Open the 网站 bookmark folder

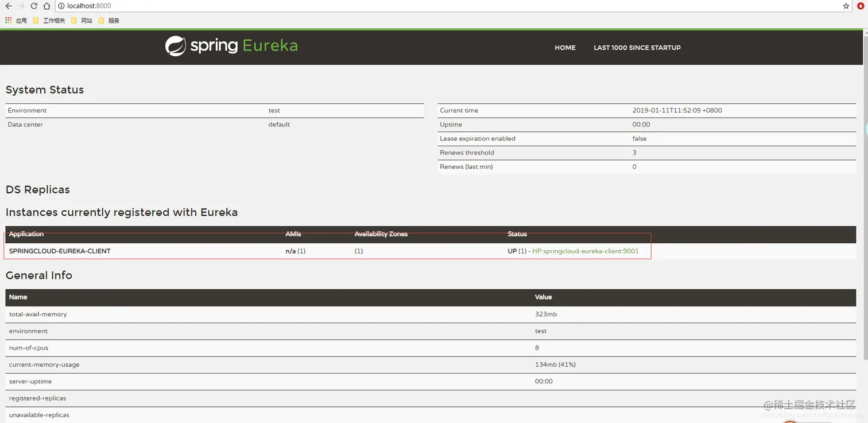click(82, 21)
